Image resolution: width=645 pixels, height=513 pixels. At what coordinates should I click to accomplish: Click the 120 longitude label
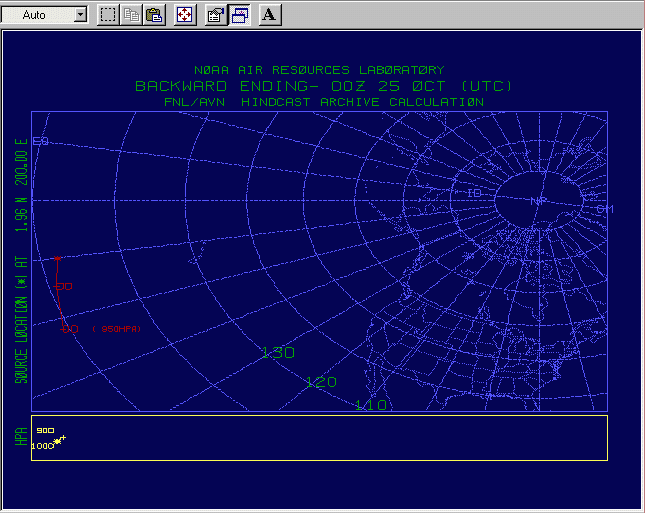(x=321, y=382)
